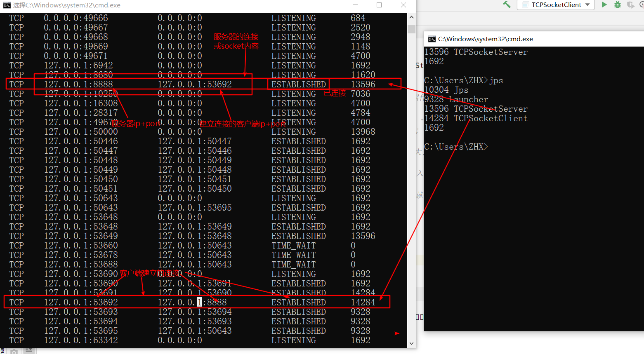The height and width of the screenshot is (354, 644).
Task: Click 13596 TCPSocketServer below the Launcher line
Action: (x=476, y=109)
